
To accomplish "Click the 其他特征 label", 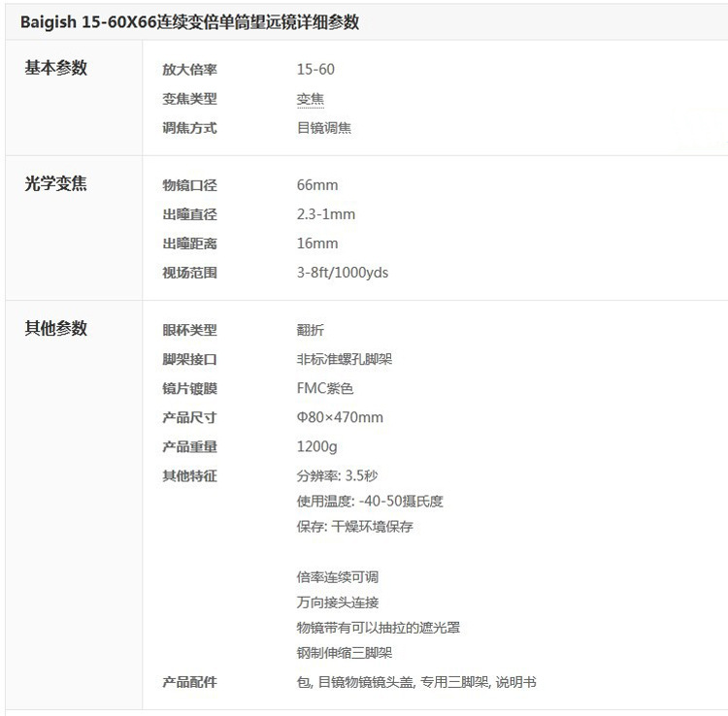I will tap(189, 476).
